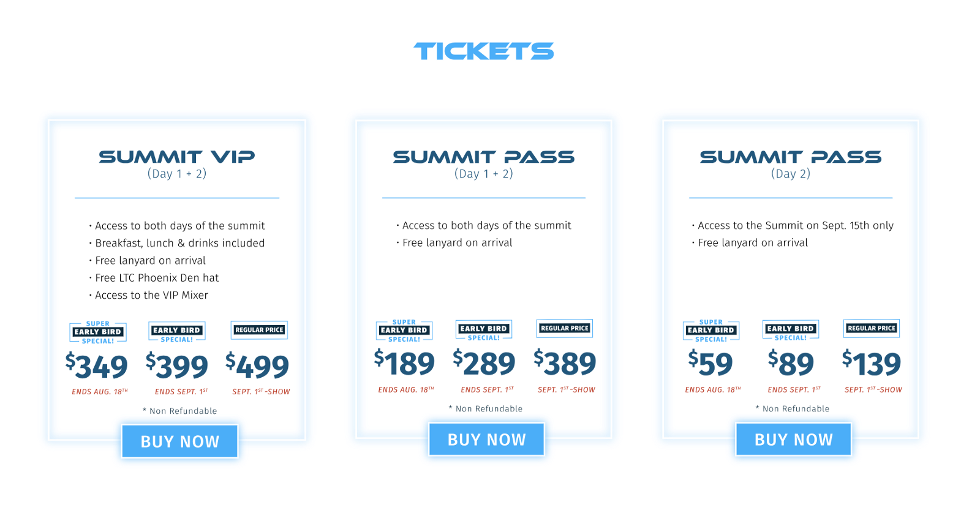Click the $349 VIP price
Screen dimensions: 980x510
[x=97, y=366]
